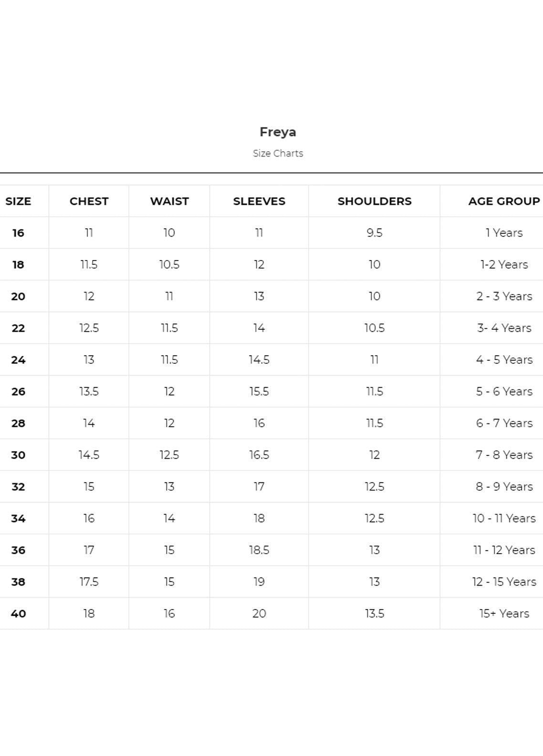Select the SHOULDERS column header
543x756 pixels.
[375, 201]
